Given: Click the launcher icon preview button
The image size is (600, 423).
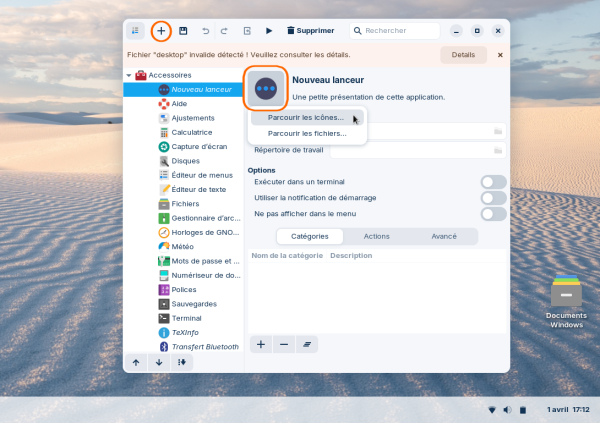Looking at the screenshot, I should 266,88.
